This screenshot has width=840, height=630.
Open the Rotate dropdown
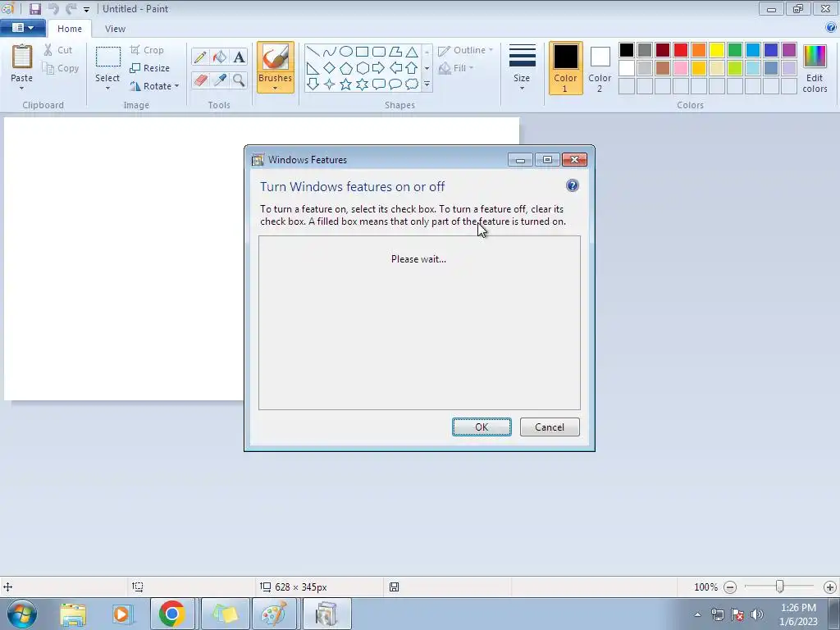[x=154, y=85]
